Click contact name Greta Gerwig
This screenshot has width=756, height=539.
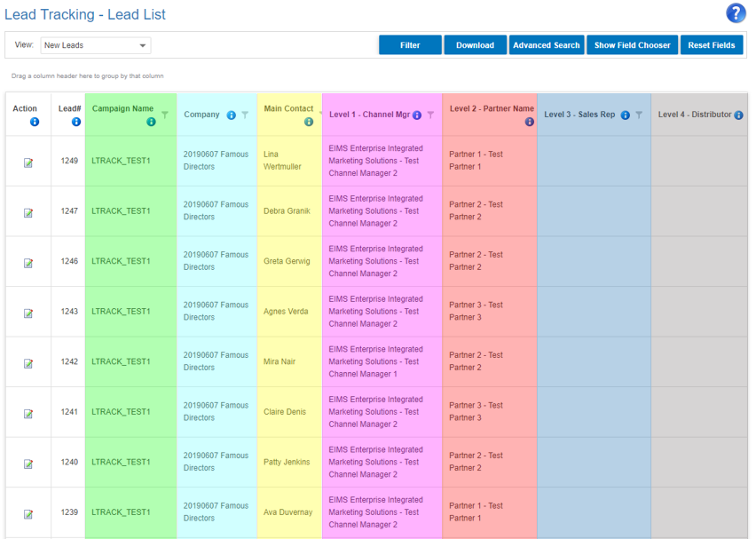[x=287, y=261]
